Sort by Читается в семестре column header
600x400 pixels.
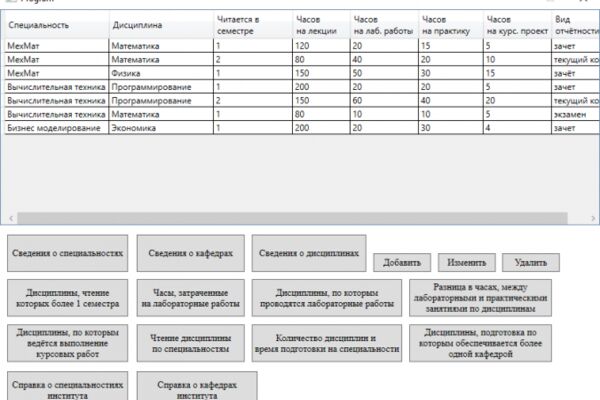pos(253,25)
